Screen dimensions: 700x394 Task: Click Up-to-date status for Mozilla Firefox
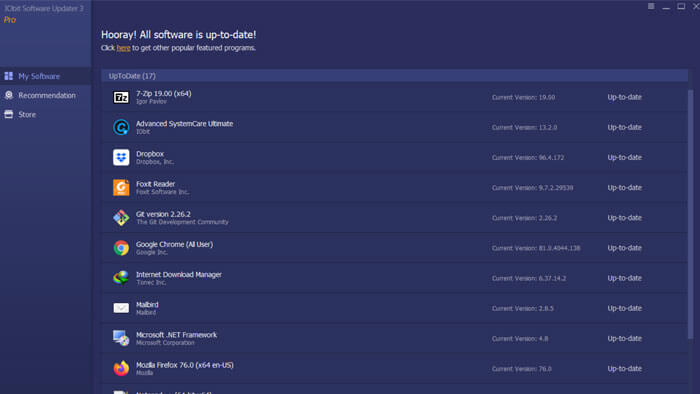click(624, 369)
